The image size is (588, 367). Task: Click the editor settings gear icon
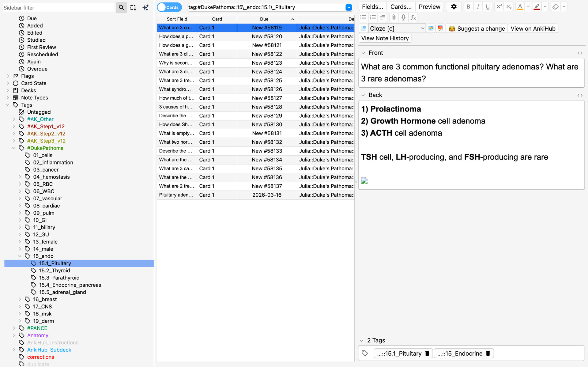click(454, 7)
